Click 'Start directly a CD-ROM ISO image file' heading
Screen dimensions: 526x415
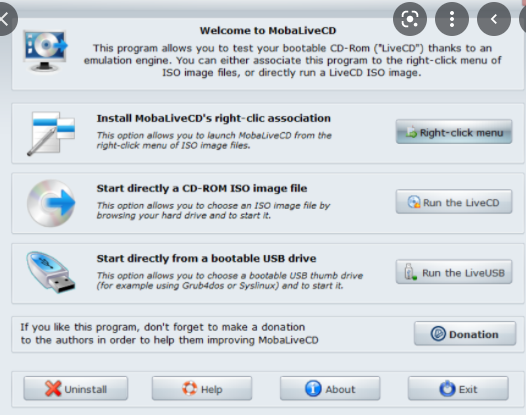pos(202,188)
